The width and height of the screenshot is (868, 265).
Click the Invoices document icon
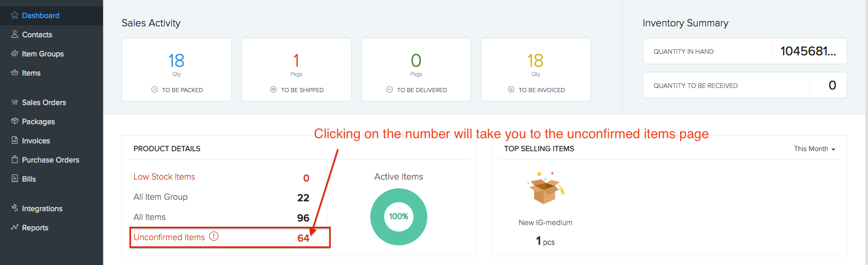click(14, 141)
